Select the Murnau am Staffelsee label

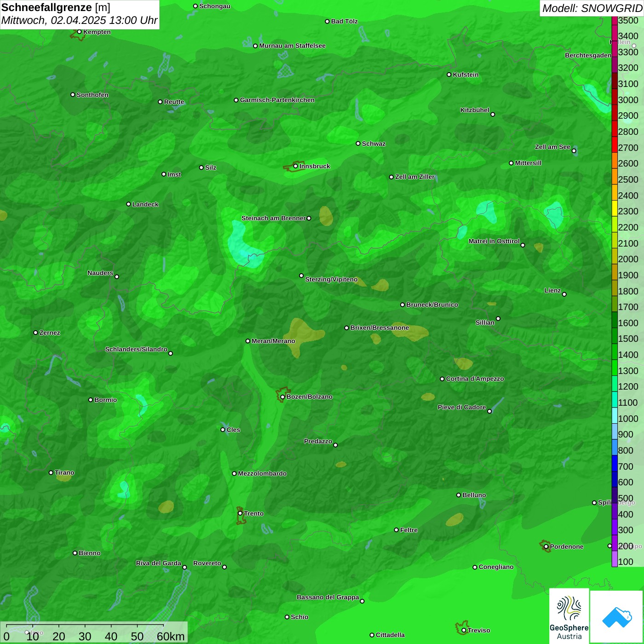click(292, 46)
